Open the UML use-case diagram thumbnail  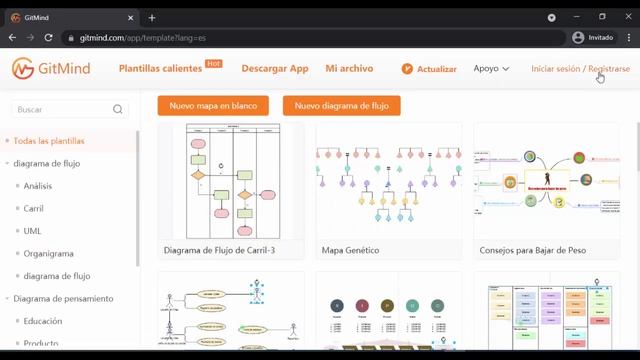(x=231, y=311)
